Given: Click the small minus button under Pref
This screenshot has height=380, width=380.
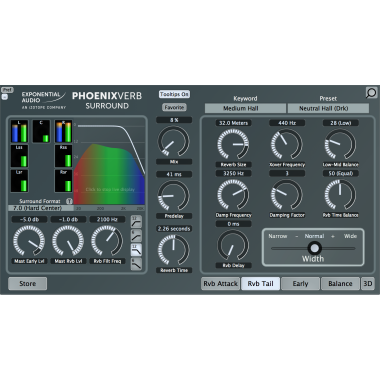Looking at the screenshot, I should 5,97.
